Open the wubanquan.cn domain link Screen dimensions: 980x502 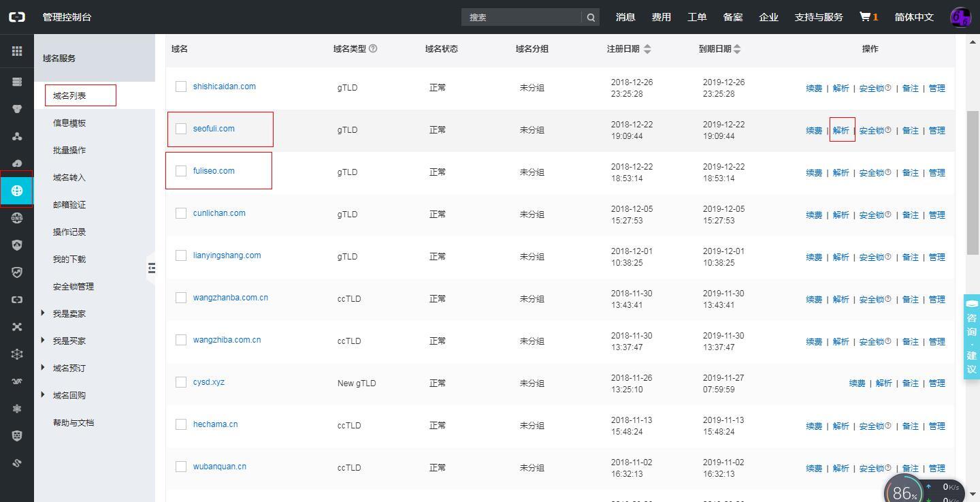(219, 467)
